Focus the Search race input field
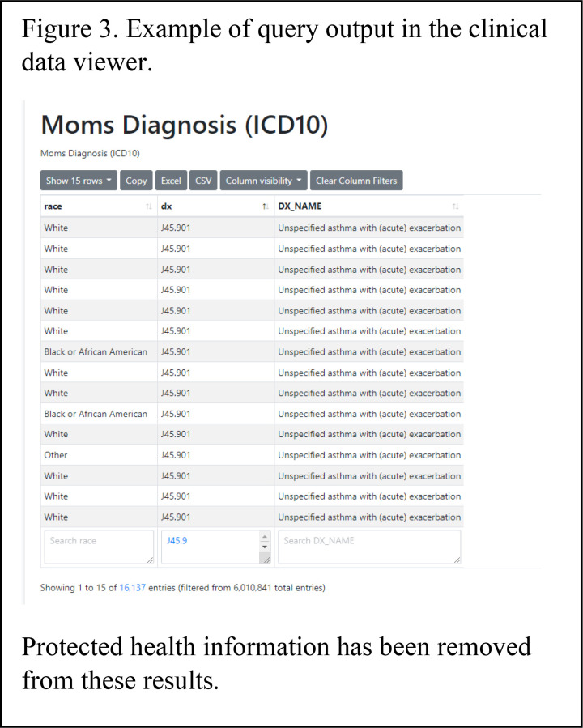Viewport: 583px width, 728px height. 99,547
